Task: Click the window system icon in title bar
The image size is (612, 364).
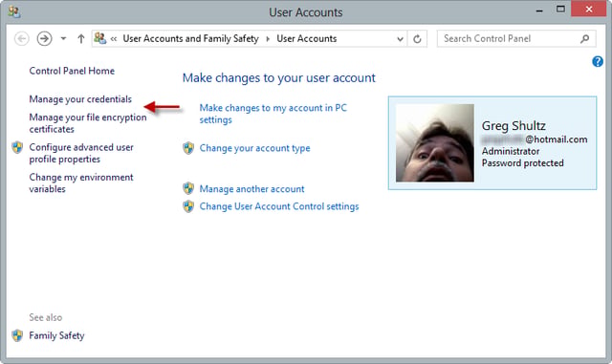Action: [14, 12]
